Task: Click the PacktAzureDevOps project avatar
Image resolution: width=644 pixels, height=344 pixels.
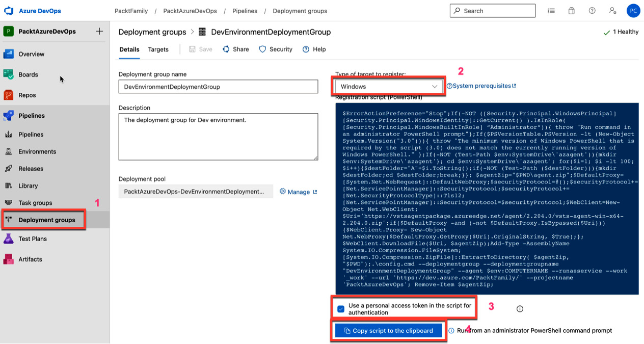Action: [x=8, y=31]
